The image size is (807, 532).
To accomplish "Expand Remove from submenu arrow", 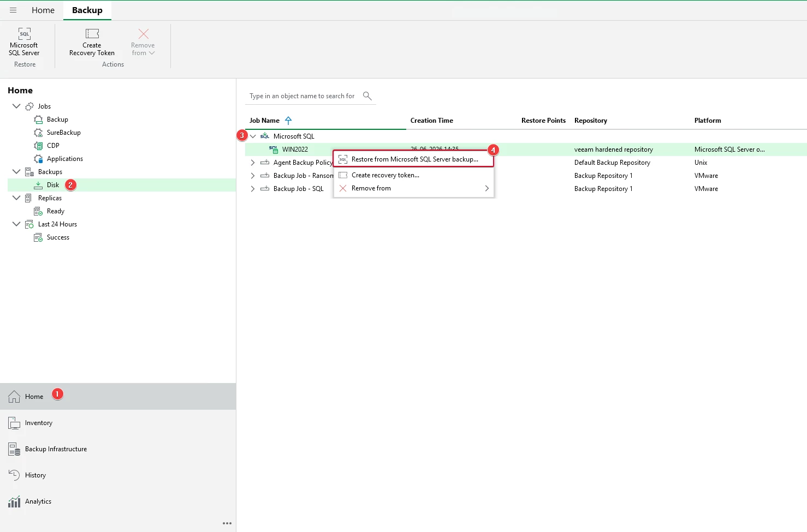I will 487,188.
